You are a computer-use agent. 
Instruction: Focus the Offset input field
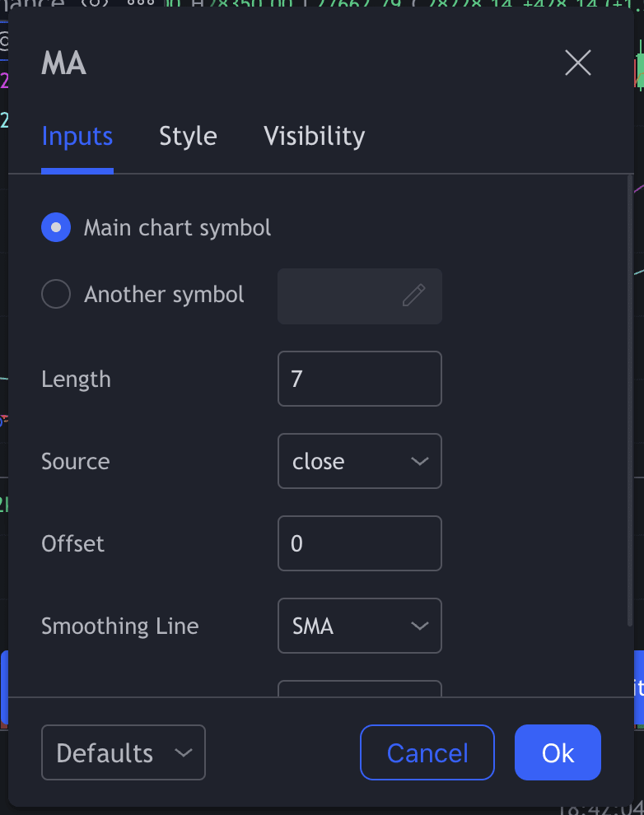click(x=360, y=543)
